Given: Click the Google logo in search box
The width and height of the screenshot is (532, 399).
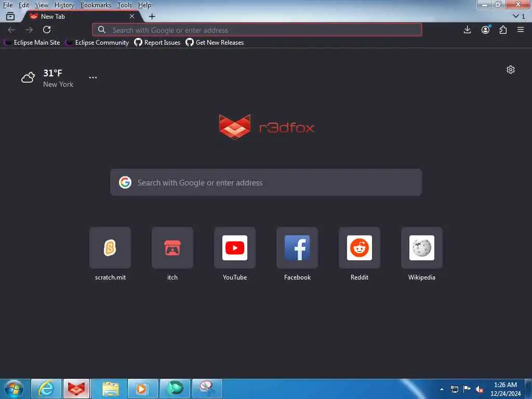Looking at the screenshot, I should (125, 182).
